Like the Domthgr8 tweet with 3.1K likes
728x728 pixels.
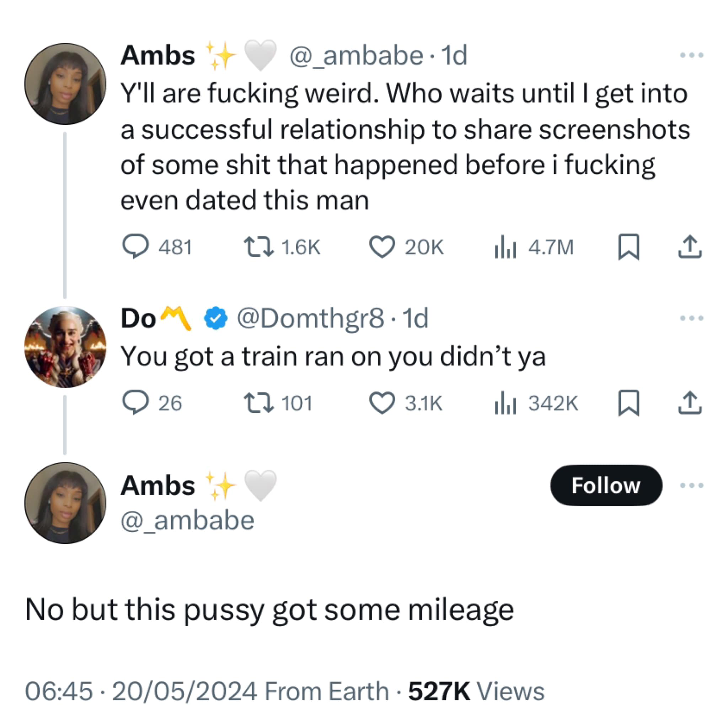[382, 403]
